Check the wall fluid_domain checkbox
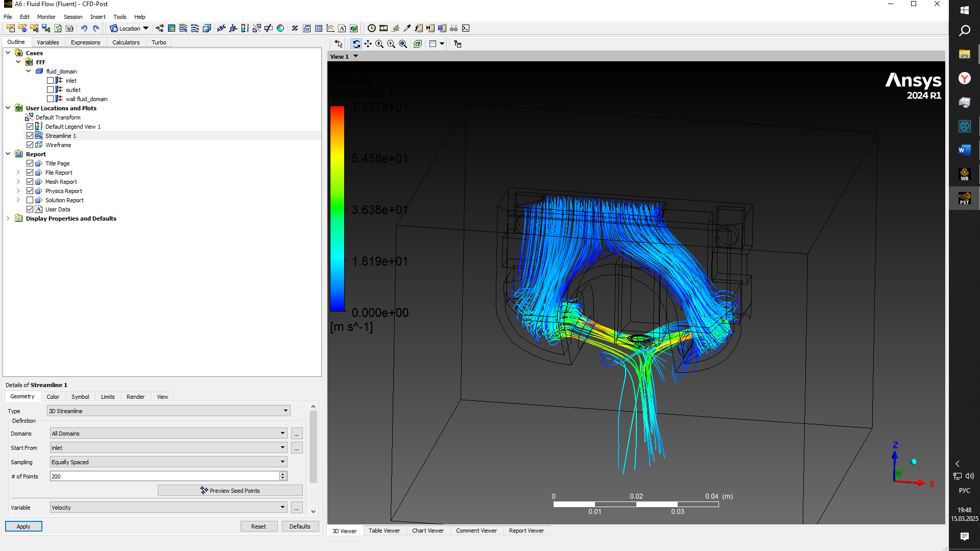The height and width of the screenshot is (551, 980). coord(50,99)
